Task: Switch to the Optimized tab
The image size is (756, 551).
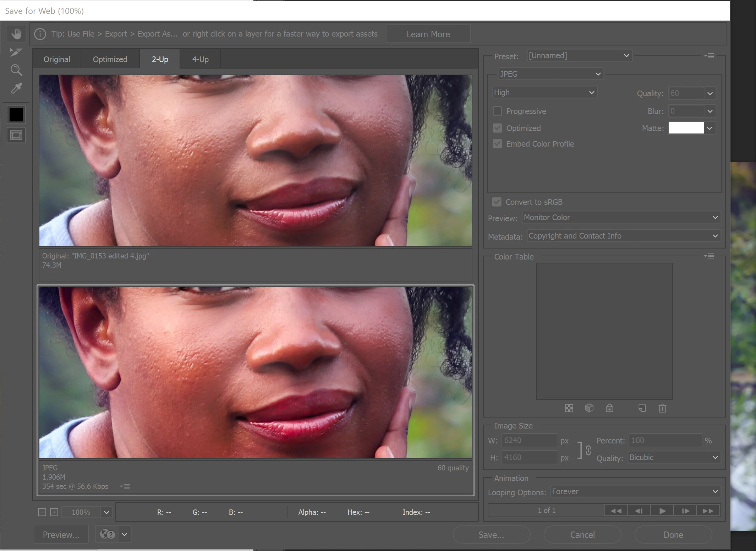Action: pyautogui.click(x=110, y=59)
